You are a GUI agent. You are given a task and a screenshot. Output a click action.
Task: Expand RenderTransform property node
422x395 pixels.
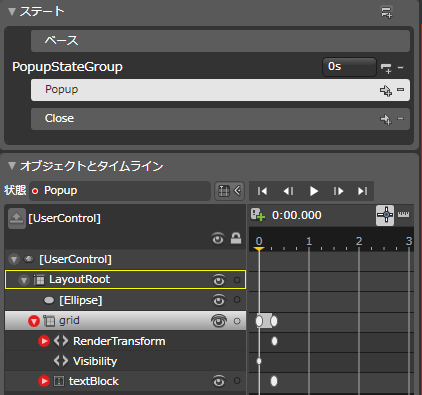point(44,341)
